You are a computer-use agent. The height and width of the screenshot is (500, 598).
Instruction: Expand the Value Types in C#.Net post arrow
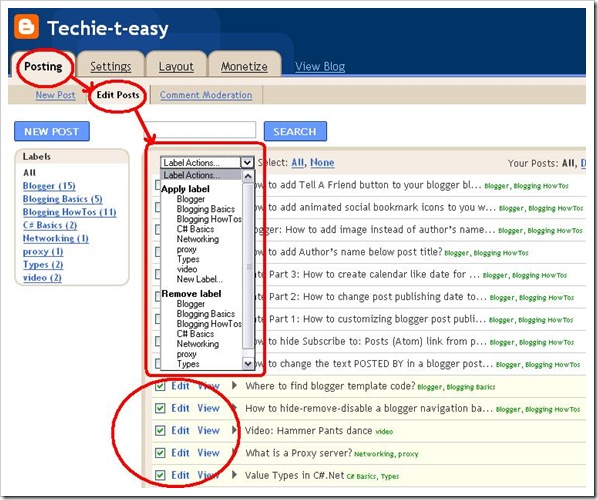tap(235, 475)
